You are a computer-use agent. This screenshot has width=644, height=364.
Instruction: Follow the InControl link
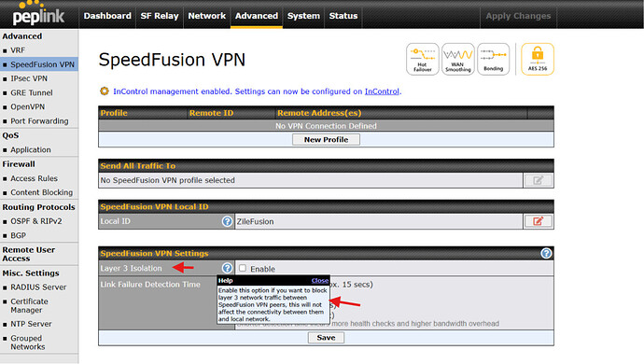pyautogui.click(x=382, y=91)
